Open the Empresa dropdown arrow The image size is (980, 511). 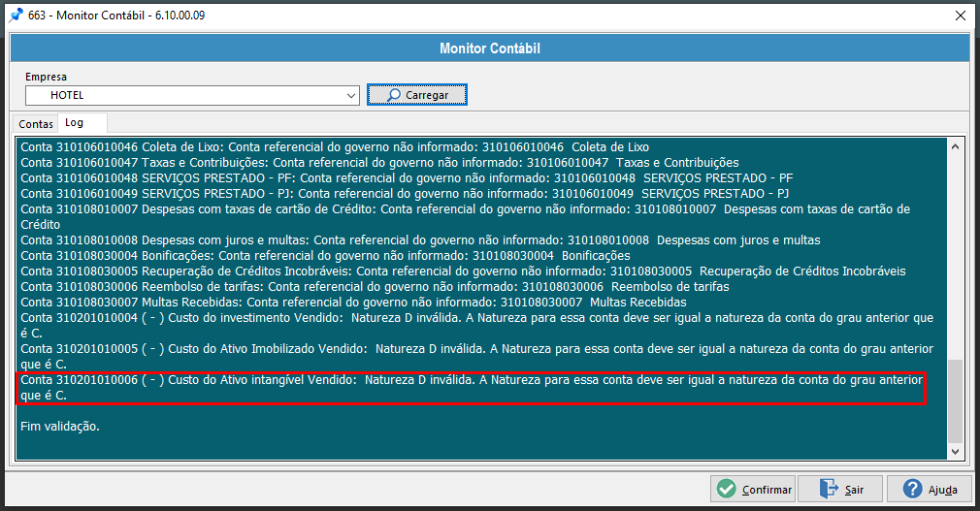350,96
